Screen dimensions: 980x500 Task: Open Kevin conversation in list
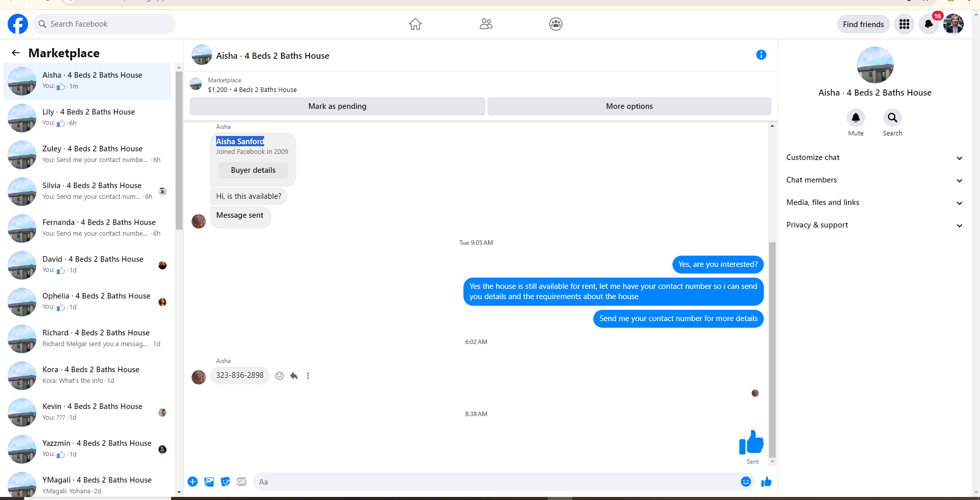pos(87,413)
